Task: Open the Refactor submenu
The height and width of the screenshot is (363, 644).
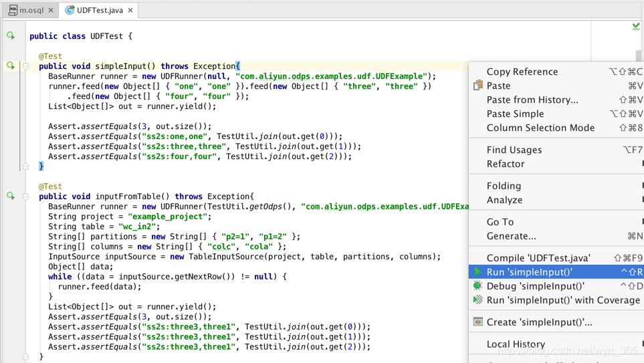Action: click(x=556, y=163)
